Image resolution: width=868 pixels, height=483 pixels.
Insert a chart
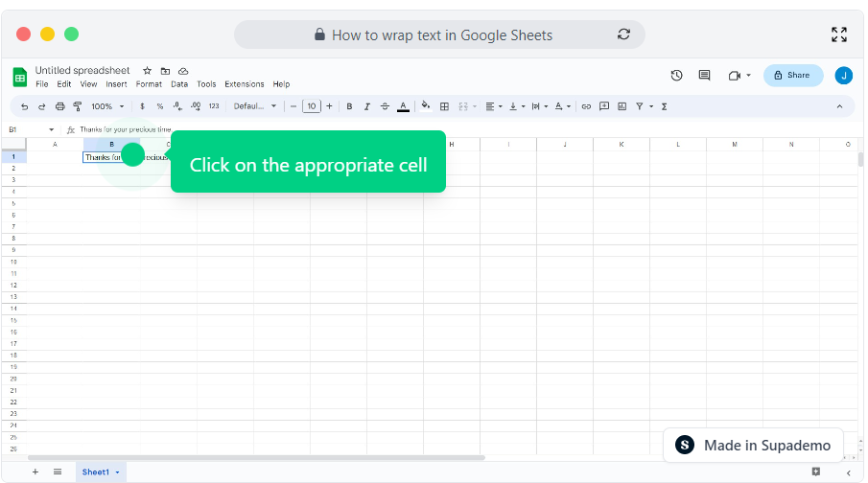coord(622,106)
